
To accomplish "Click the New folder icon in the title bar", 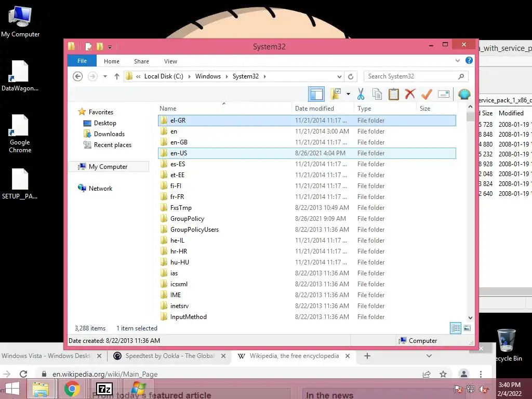I will pos(100,46).
